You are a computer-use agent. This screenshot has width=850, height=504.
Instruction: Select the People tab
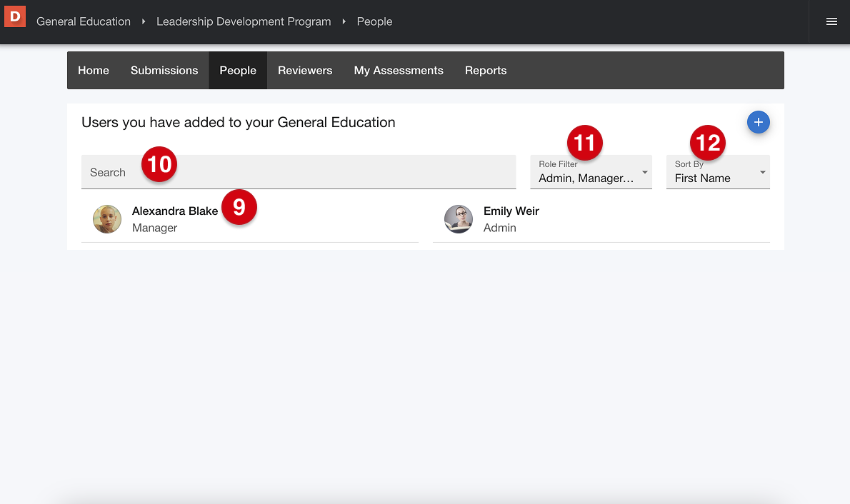(238, 71)
